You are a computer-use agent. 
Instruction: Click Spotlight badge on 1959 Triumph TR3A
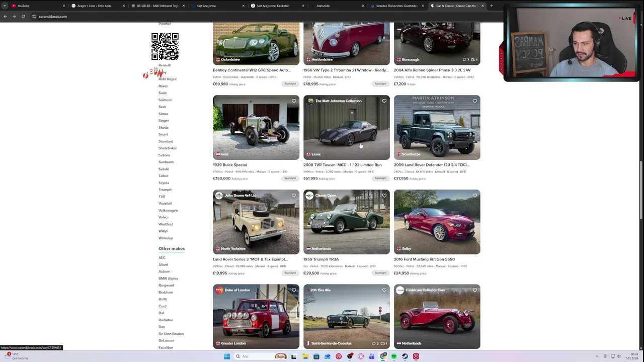click(x=380, y=273)
